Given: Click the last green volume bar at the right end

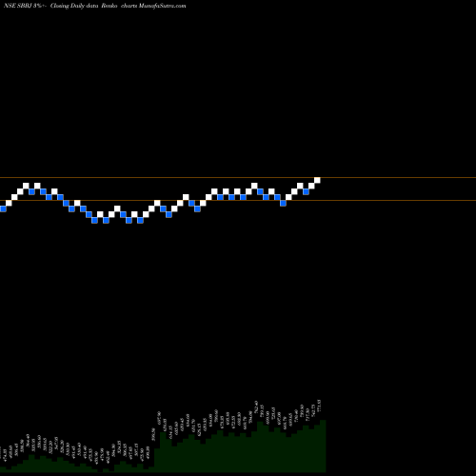Looking at the screenshot, I should (x=323, y=446).
